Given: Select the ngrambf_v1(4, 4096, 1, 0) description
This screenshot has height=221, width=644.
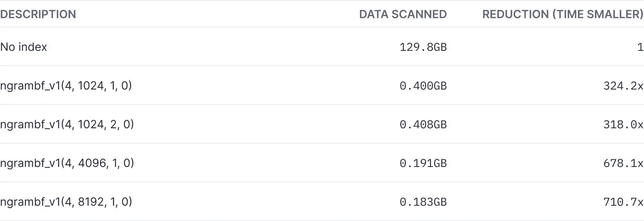Looking at the screenshot, I should (67, 163).
